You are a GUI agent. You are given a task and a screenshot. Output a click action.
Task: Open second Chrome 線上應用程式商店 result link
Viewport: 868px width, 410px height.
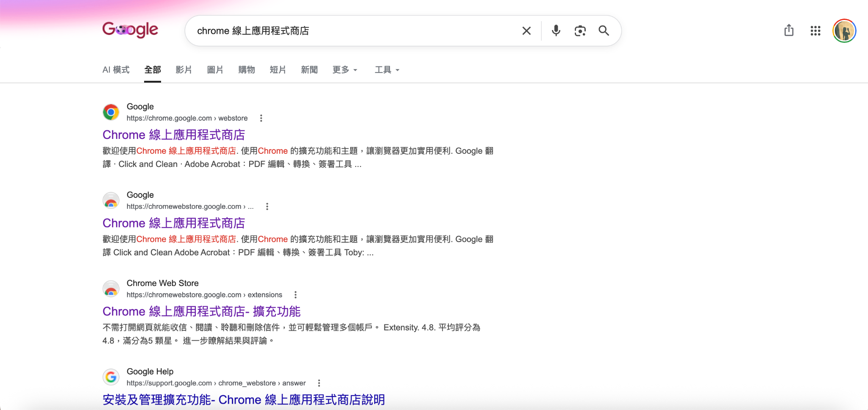pos(174,223)
